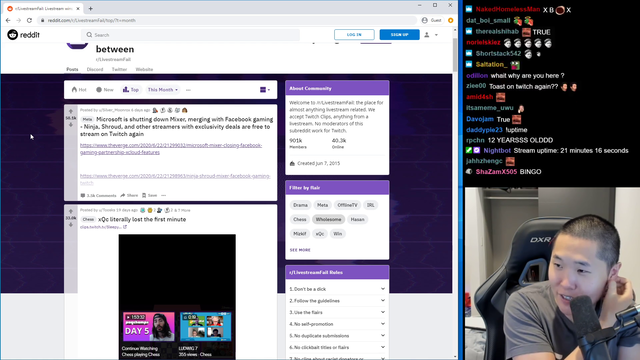The width and height of the screenshot is (640, 360).
Task: Filter by Win flair
Action: 338,234
